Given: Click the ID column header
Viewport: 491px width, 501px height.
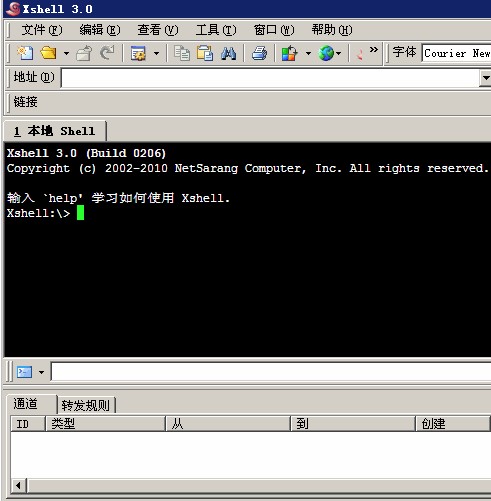Looking at the screenshot, I should (28, 424).
